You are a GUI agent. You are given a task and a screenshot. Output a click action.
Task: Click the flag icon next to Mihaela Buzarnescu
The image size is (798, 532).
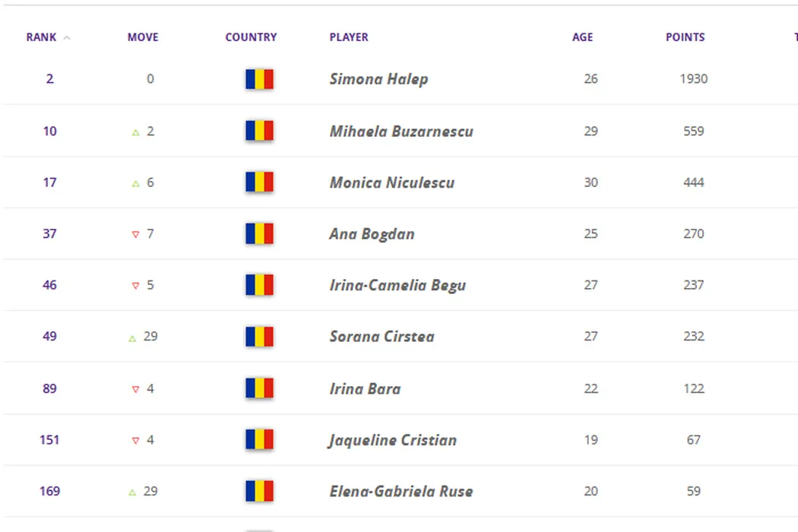pyautogui.click(x=259, y=131)
